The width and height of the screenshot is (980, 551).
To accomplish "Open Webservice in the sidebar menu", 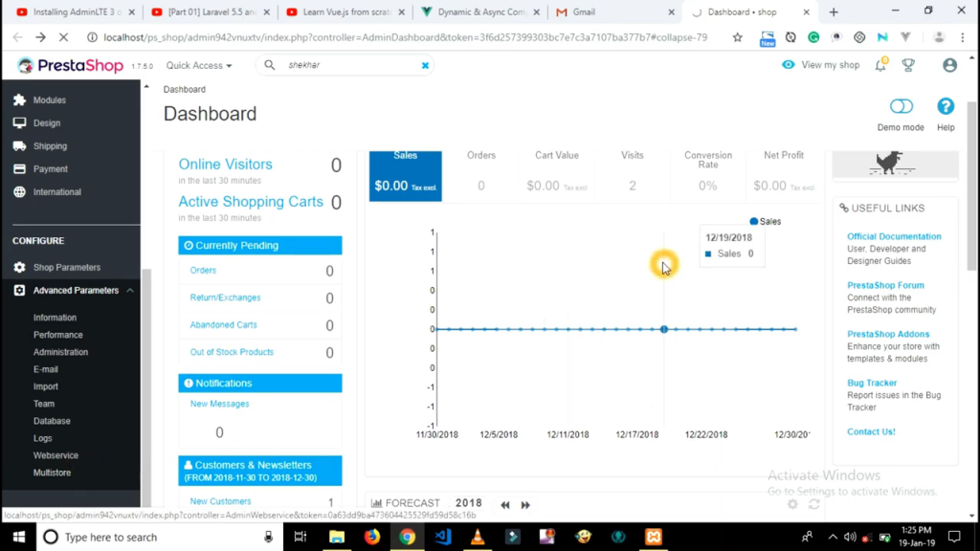I will [56, 455].
